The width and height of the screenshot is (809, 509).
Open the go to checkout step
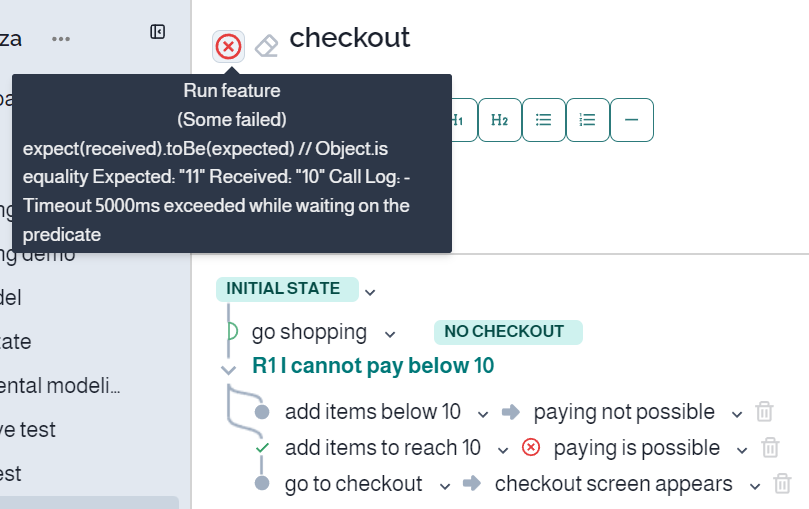pyautogui.click(x=353, y=484)
